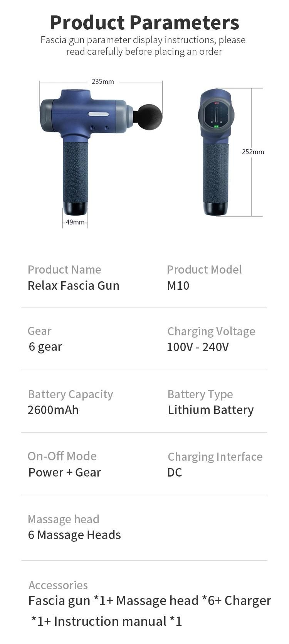Click the DC charging interface value
The image size is (289, 644).
tap(175, 472)
